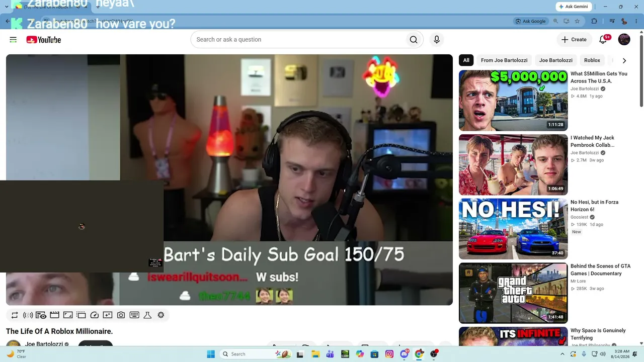Open the tab search dropdown arrow
The width and height of the screenshot is (644, 362).
7,7
